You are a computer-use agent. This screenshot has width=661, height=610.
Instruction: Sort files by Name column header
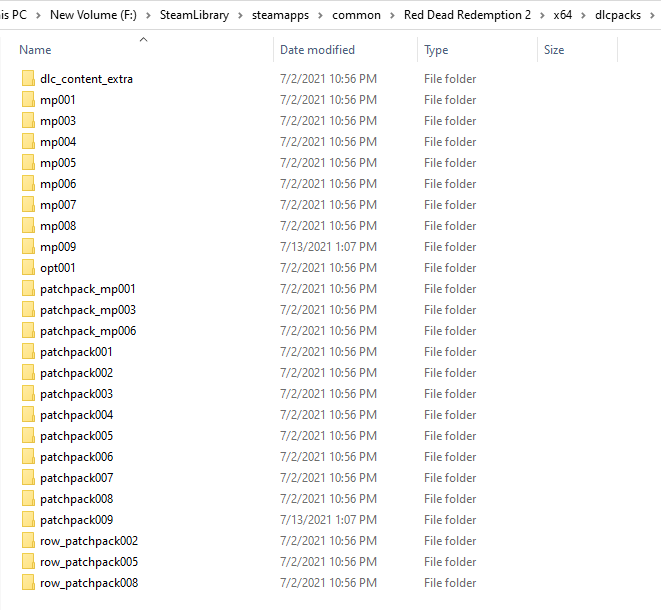click(x=35, y=50)
